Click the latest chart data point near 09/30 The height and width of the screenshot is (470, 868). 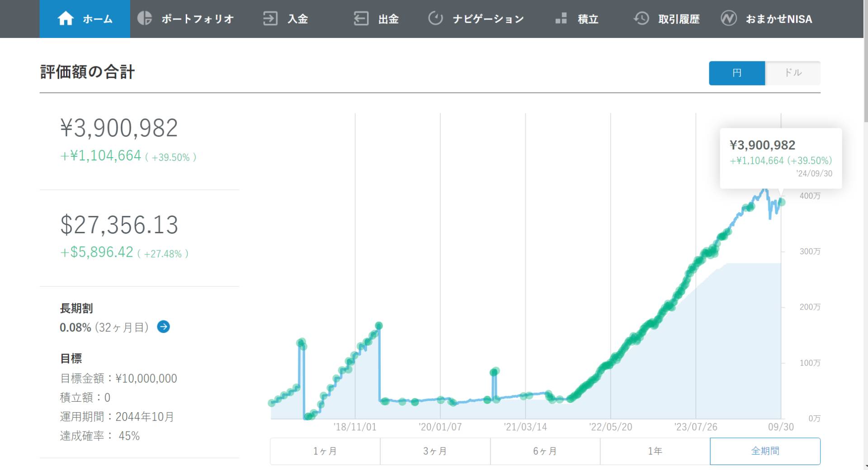click(781, 202)
